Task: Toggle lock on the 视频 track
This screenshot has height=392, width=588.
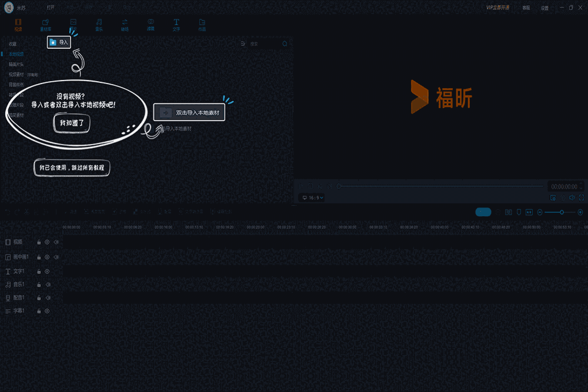Action: pos(39,242)
